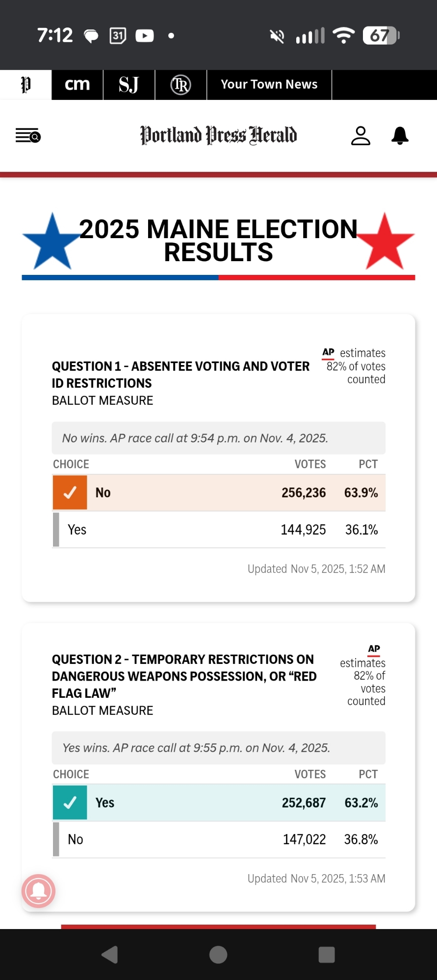Viewport: 437px width, 980px height.
Task: Tap the AP logo in Question 1
Action: [x=328, y=353]
